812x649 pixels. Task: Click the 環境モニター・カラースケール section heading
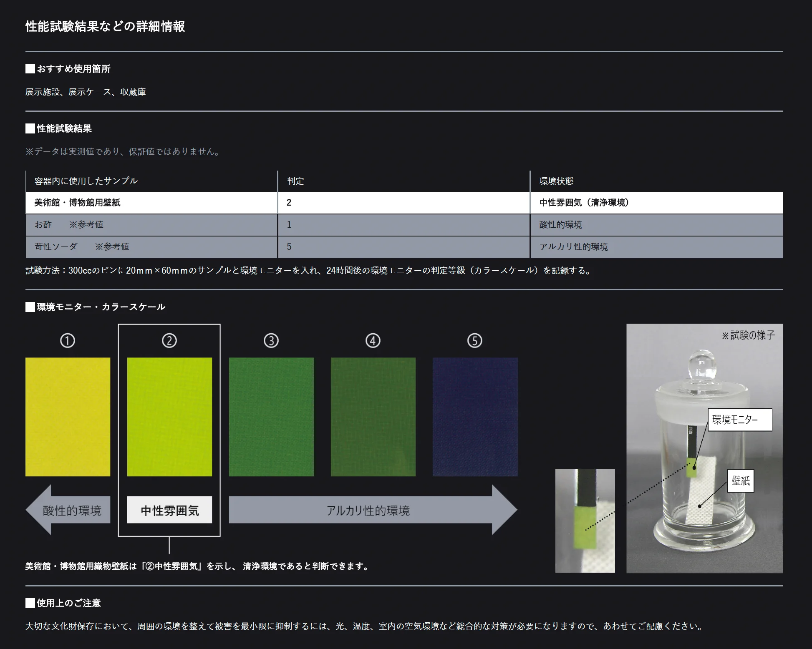96,307
